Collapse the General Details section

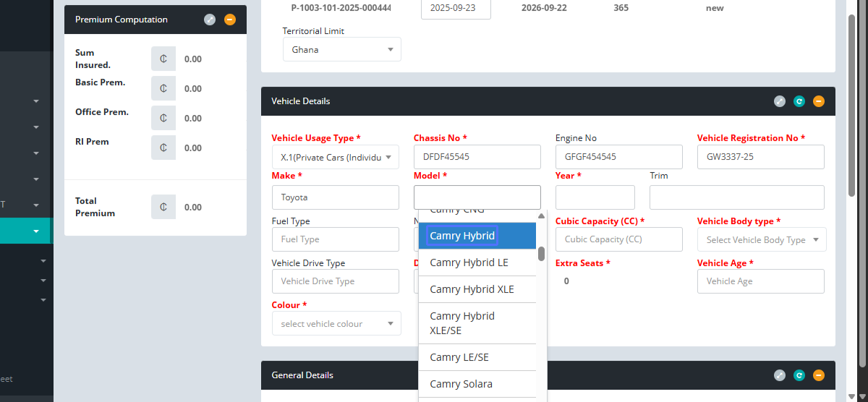click(x=819, y=375)
